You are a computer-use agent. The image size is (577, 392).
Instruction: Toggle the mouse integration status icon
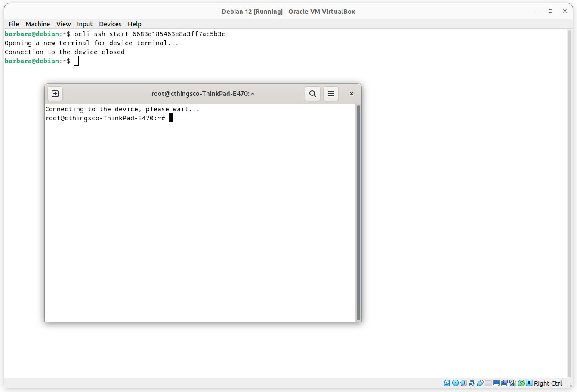[521, 383]
